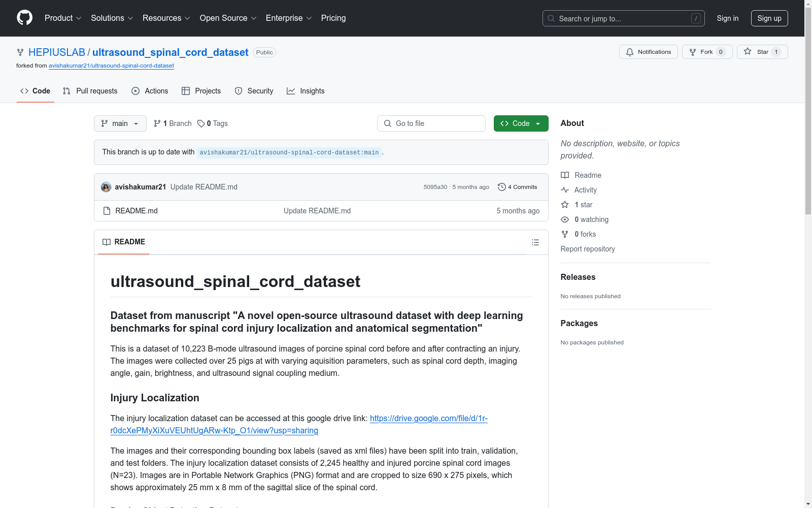The image size is (812, 508).
Task: Click the About heading
Action: (x=572, y=123)
